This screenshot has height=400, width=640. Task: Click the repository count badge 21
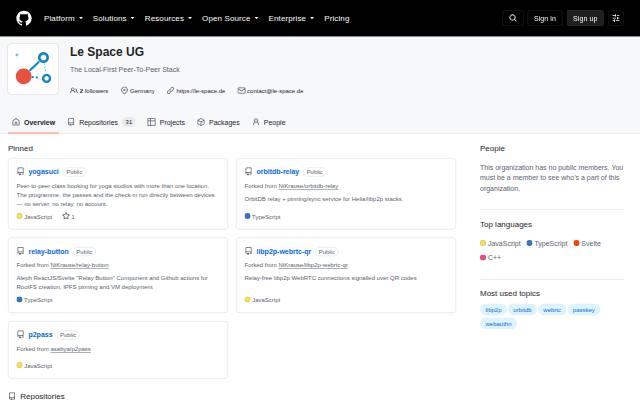tap(129, 122)
